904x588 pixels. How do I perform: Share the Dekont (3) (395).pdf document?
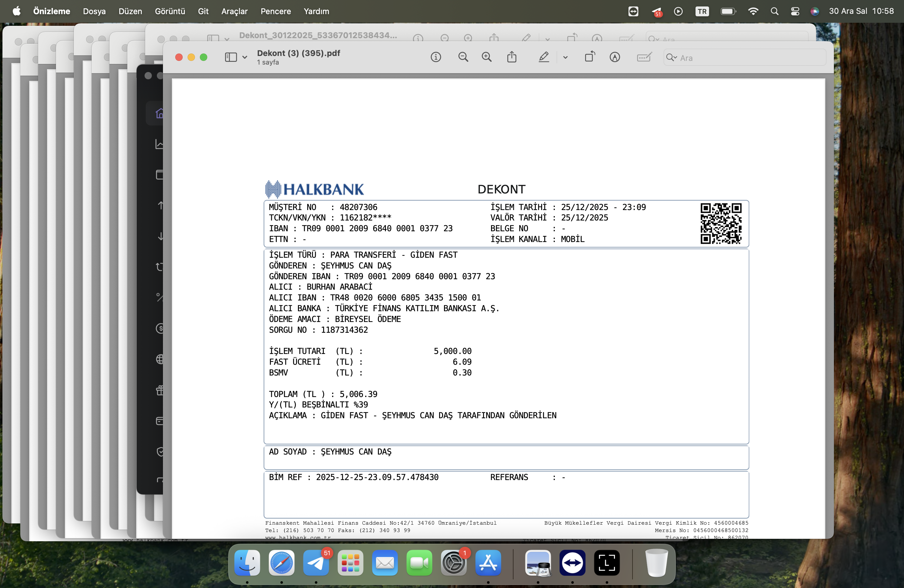tap(512, 58)
